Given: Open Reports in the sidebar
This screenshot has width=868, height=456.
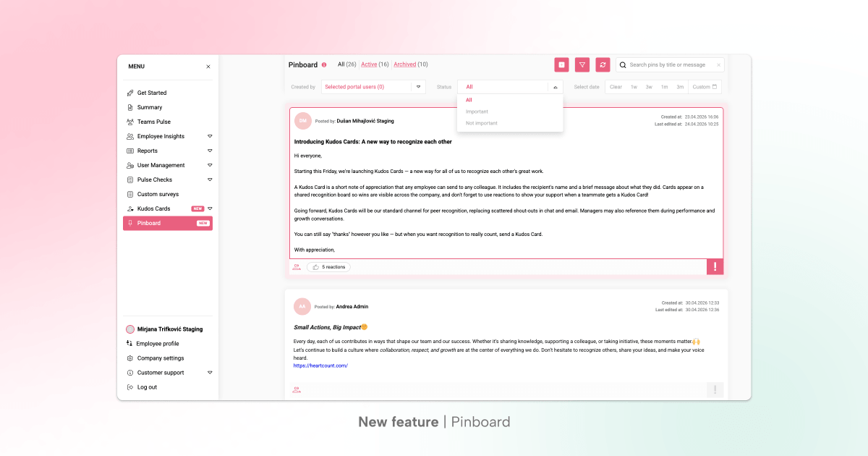Looking at the screenshot, I should (x=148, y=151).
